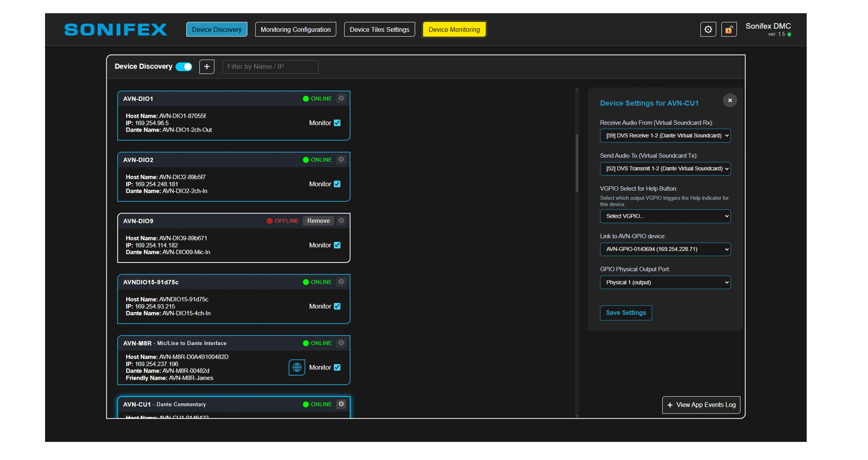Open settings gear for AVN-DIO2 device

tap(341, 159)
